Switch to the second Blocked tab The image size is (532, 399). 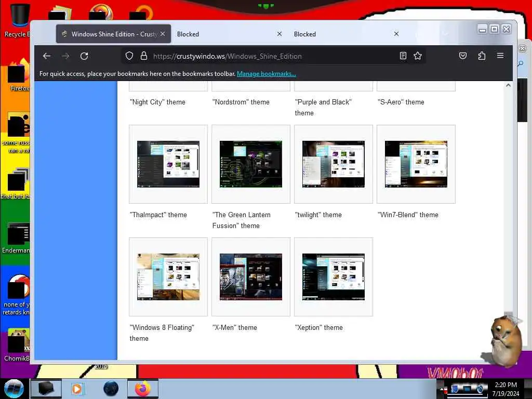coord(347,34)
